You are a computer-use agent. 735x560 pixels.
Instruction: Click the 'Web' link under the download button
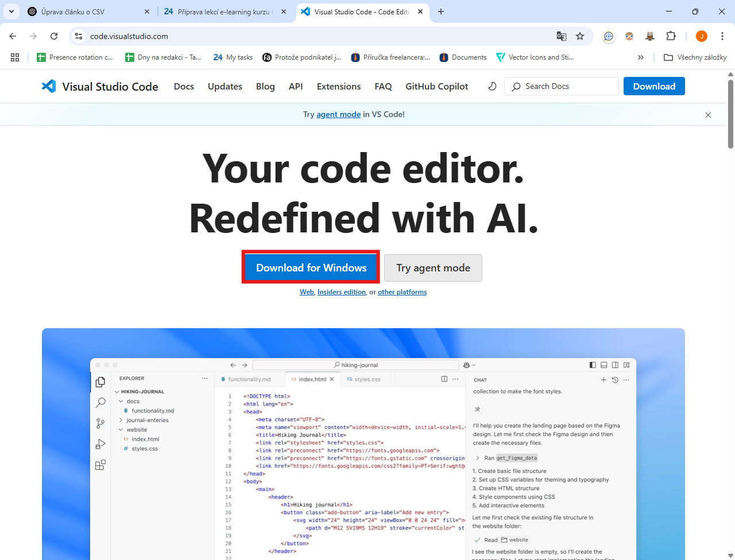[x=307, y=292]
